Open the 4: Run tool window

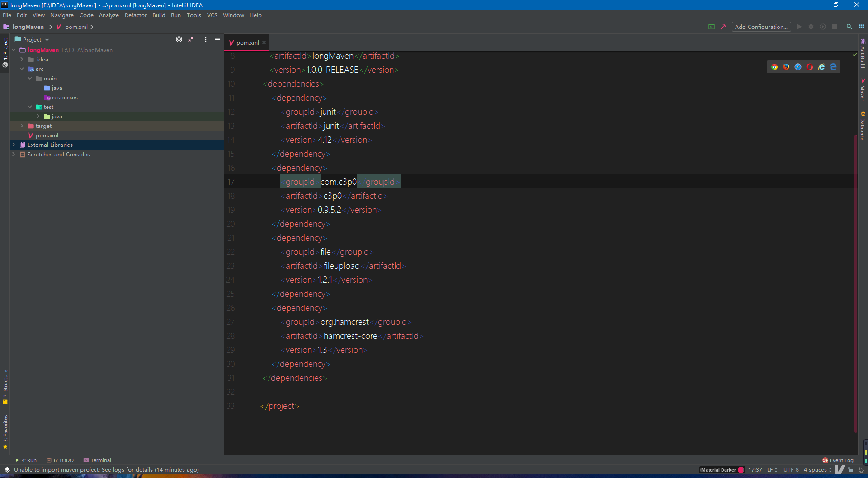click(x=26, y=460)
